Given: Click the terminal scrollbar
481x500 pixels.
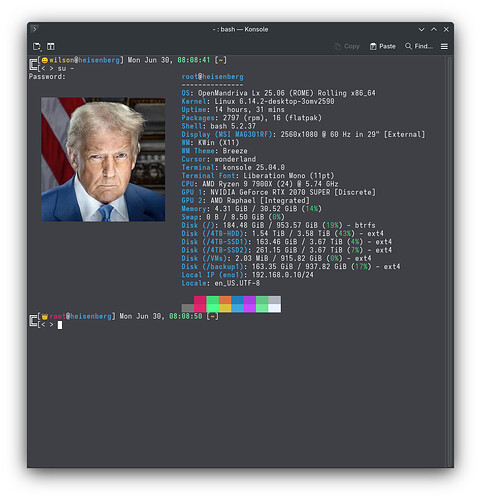Looking at the screenshot, I should click(449, 261).
